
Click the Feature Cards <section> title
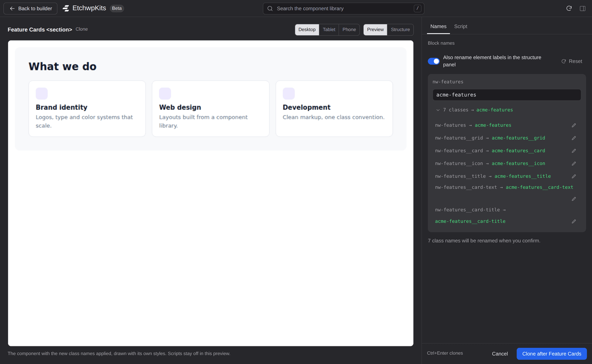(x=40, y=30)
